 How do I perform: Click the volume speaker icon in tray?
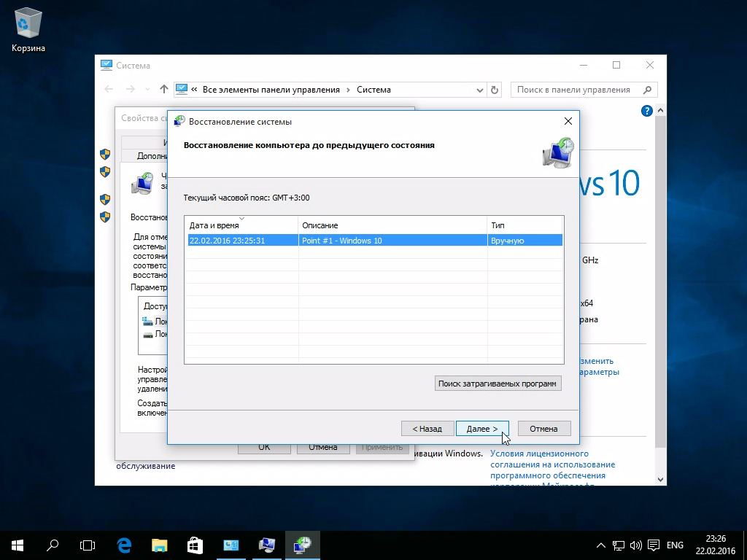pyautogui.click(x=635, y=545)
